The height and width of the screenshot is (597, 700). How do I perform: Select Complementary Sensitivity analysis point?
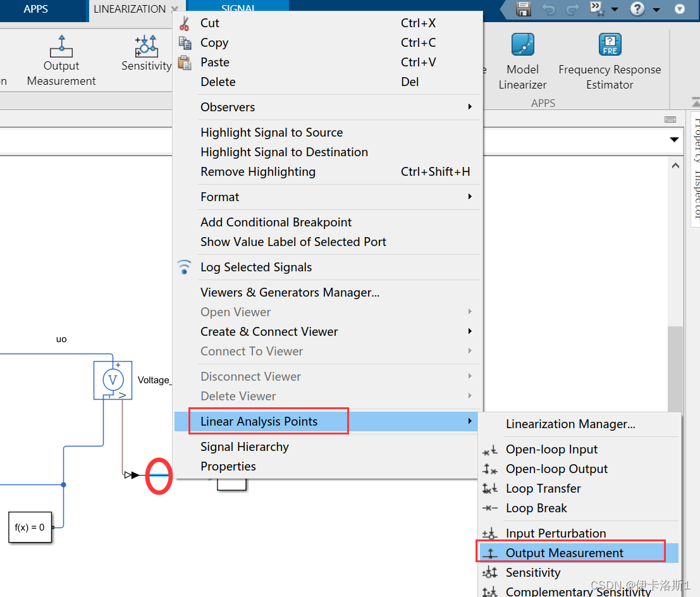pyautogui.click(x=579, y=591)
